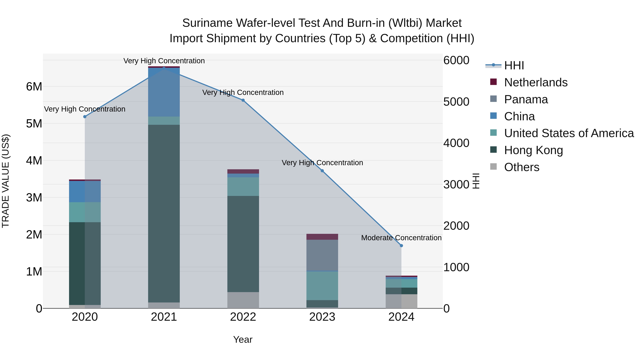The height and width of the screenshot is (362, 644).
Task: Toggle the Hong Kong legend entry
Action: (x=526, y=150)
